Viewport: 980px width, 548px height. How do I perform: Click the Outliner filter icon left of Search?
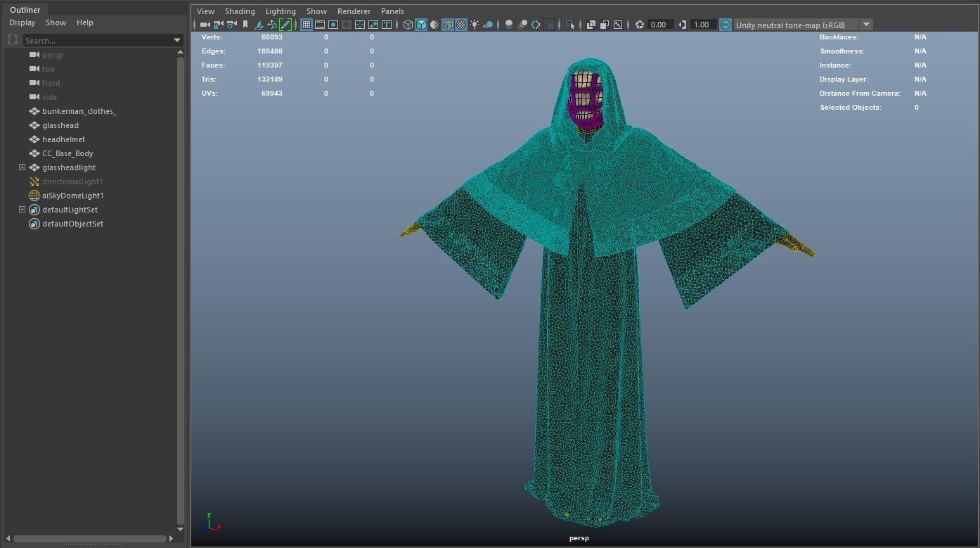pyautogui.click(x=13, y=40)
